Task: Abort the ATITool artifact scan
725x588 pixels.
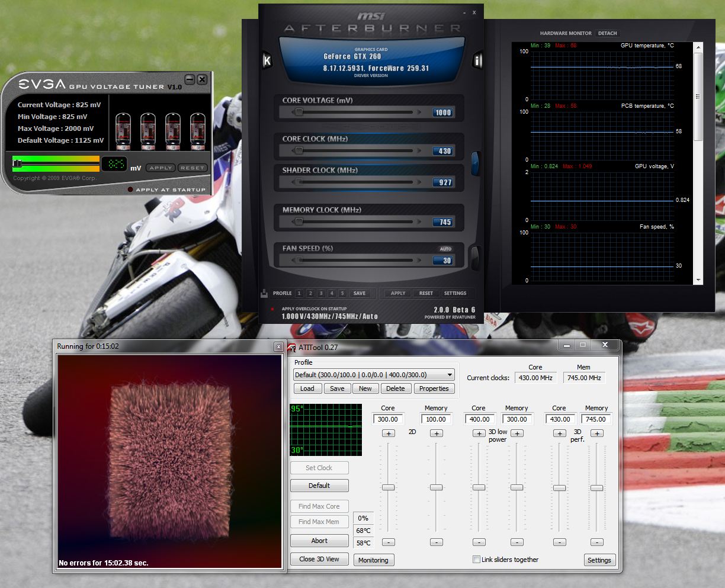Action: click(319, 541)
